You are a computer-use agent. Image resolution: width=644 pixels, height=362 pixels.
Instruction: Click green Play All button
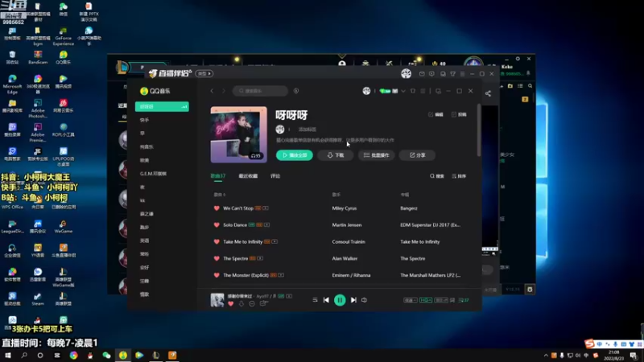point(295,155)
